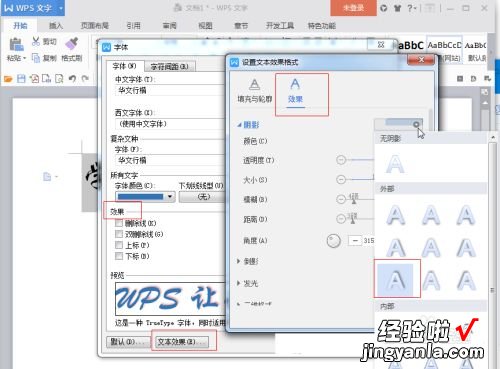Enable the 删除线 strikethrough checkbox
This screenshot has height=369, width=500.
pyautogui.click(x=119, y=223)
